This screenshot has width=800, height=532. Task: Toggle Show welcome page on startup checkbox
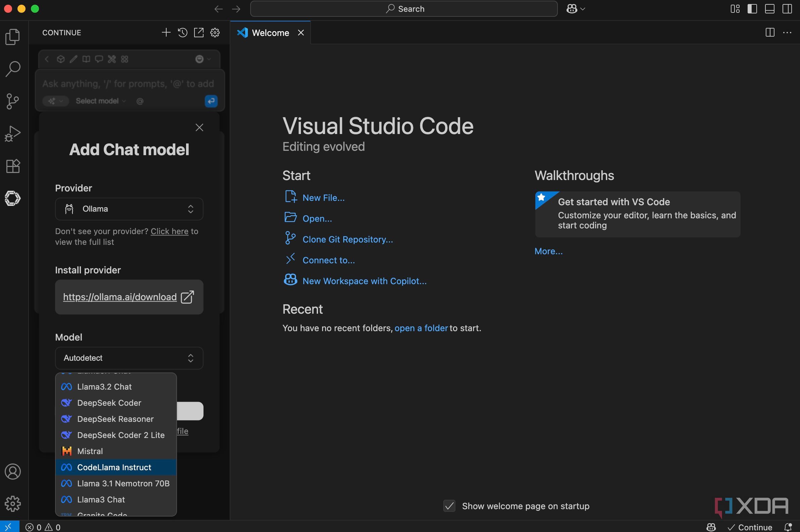click(x=449, y=506)
